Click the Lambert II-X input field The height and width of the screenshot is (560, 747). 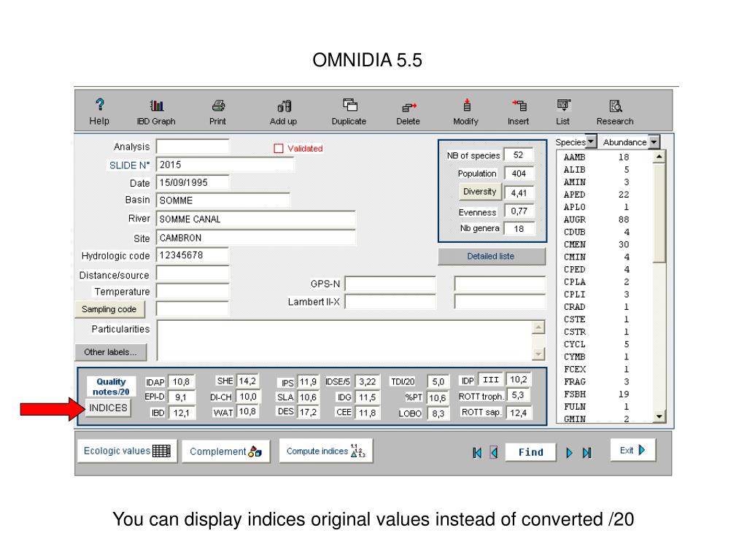pyautogui.click(x=390, y=302)
